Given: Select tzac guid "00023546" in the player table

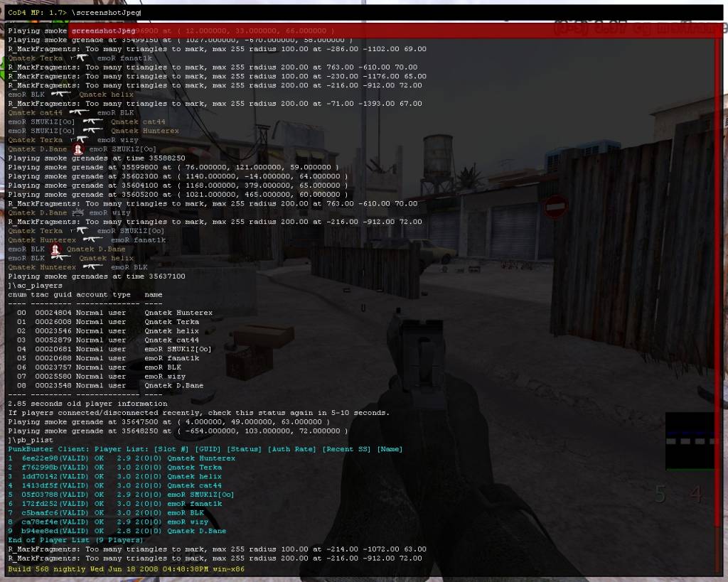Looking at the screenshot, I should [x=53, y=331].
